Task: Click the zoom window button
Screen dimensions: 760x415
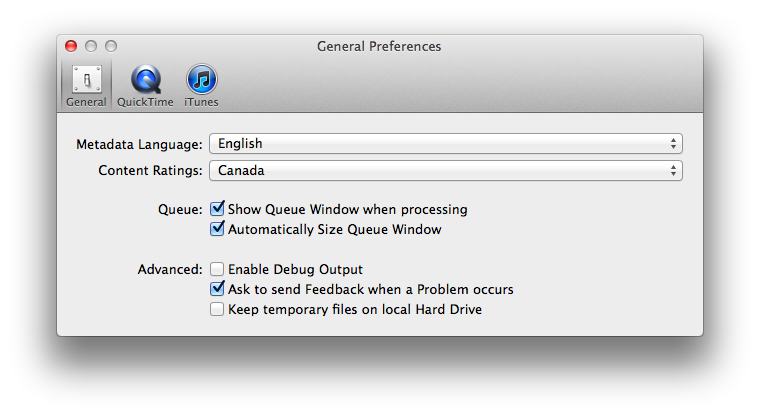Action: click(111, 46)
